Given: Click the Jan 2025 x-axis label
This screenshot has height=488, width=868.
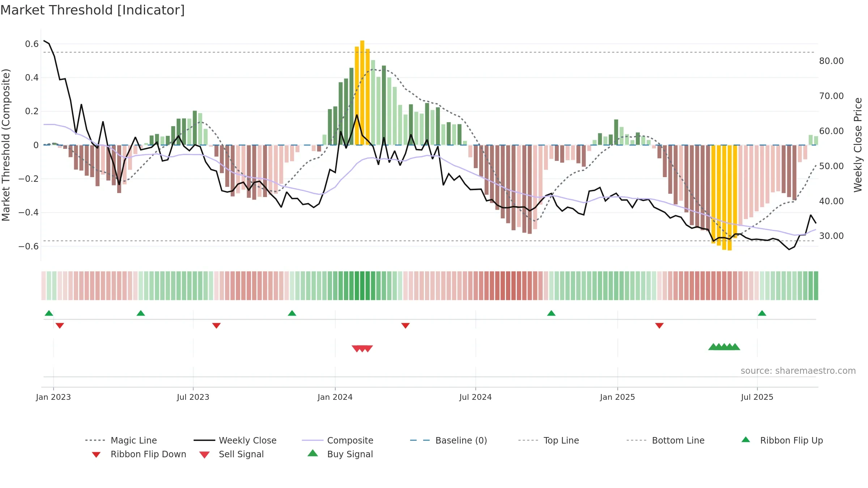Looking at the screenshot, I should [x=618, y=397].
